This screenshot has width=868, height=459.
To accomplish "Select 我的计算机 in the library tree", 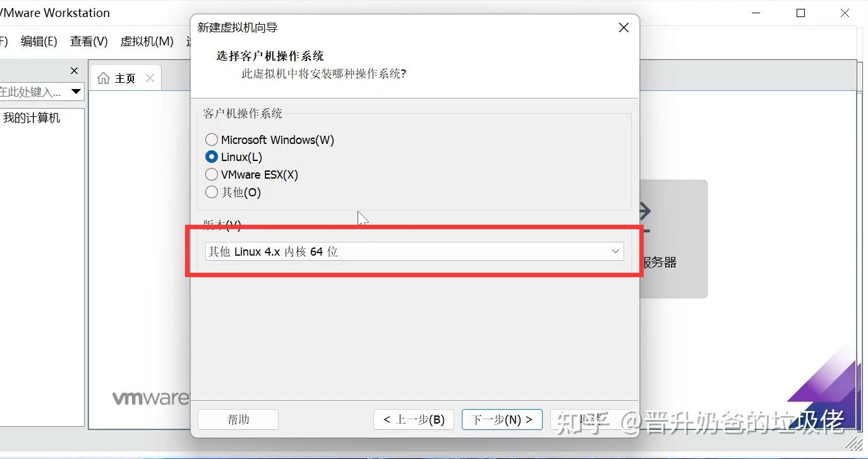I will pyautogui.click(x=32, y=117).
